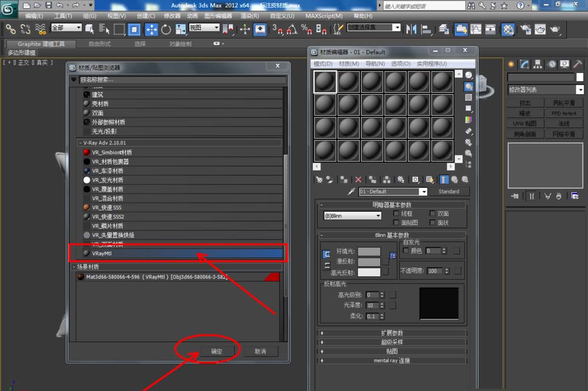Activate the Select and Move tool
The width and height of the screenshot is (588, 391).
pyautogui.click(x=151, y=29)
